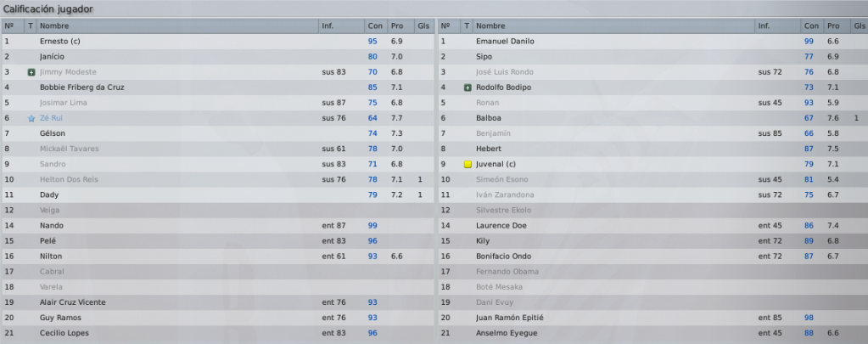The width and height of the screenshot is (868, 344).
Task: Click the green injury icon beside Rodolfo Bodipo
Action: point(468,87)
